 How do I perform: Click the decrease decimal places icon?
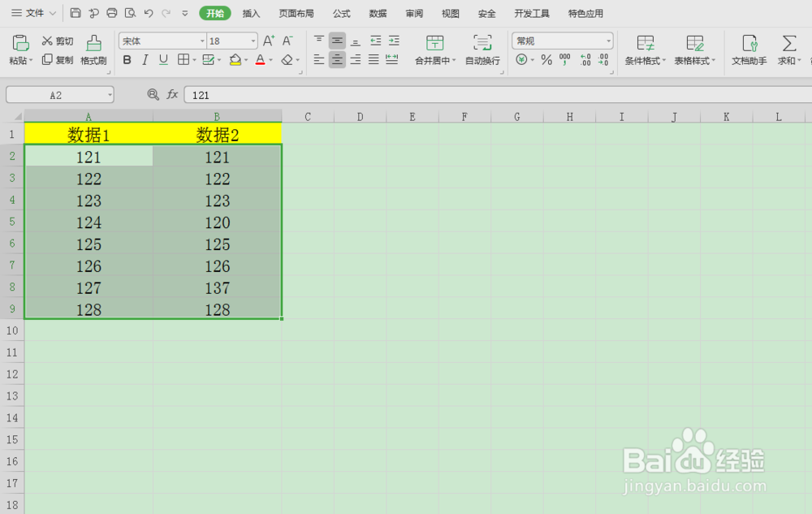pos(603,59)
